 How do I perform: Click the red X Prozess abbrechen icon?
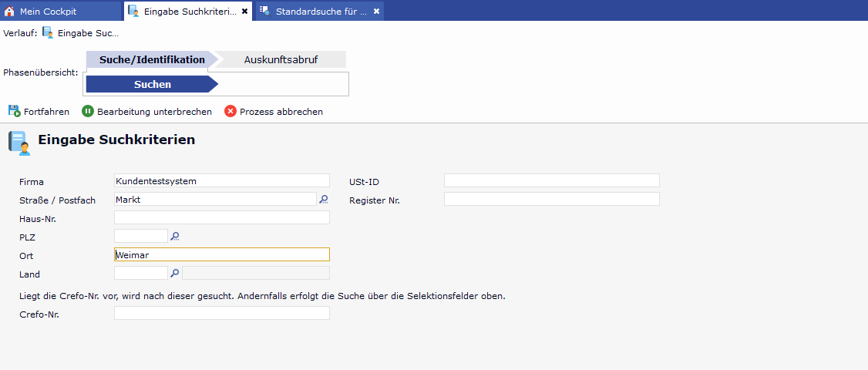tap(230, 111)
